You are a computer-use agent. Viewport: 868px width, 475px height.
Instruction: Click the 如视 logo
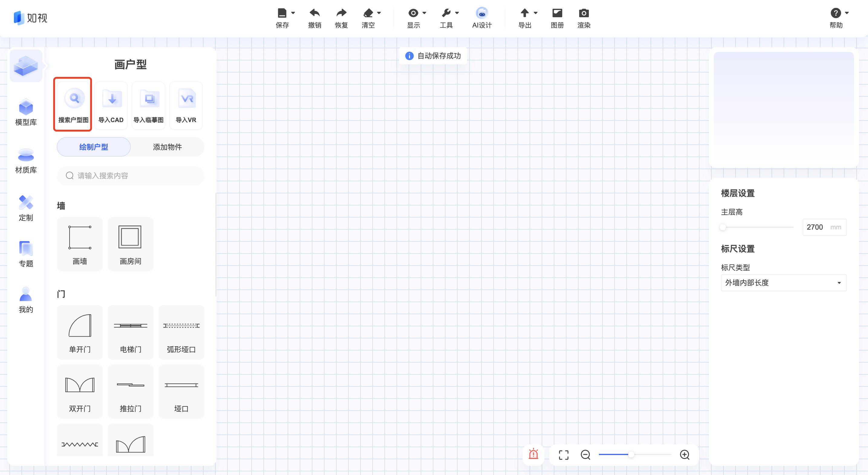coord(30,18)
